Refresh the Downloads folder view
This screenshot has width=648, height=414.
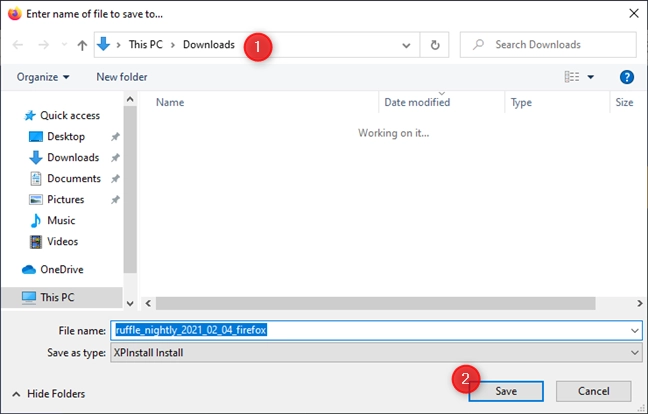pos(435,45)
